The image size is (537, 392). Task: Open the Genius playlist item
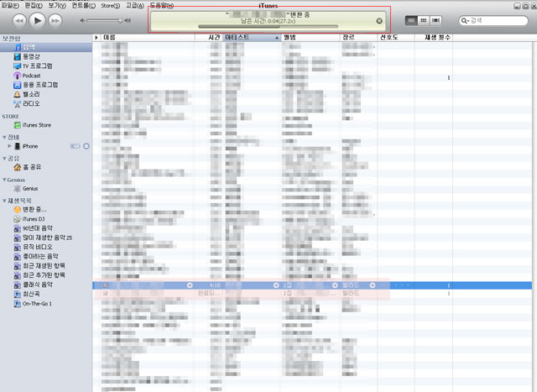point(26,189)
